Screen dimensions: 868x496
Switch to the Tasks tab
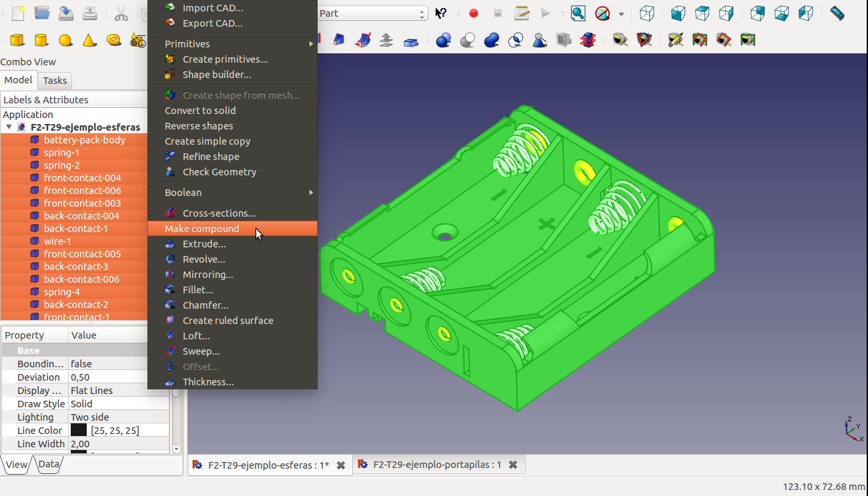tap(55, 81)
